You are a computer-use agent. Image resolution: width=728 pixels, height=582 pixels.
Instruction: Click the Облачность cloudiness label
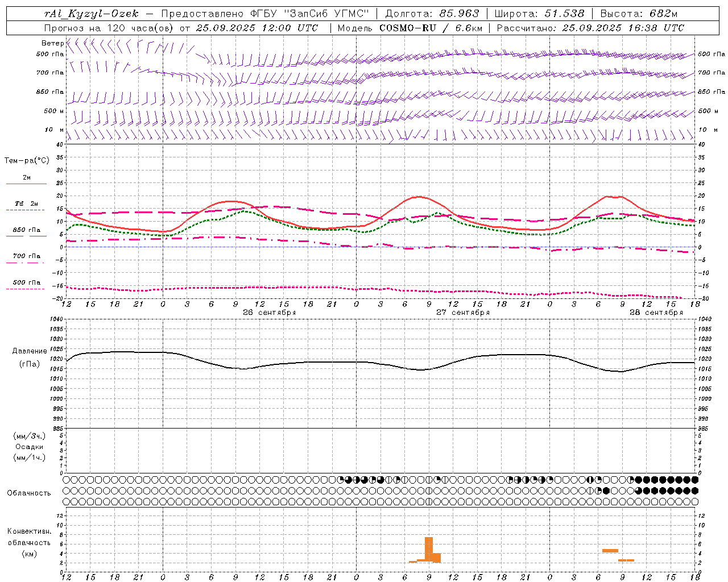click(x=29, y=493)
